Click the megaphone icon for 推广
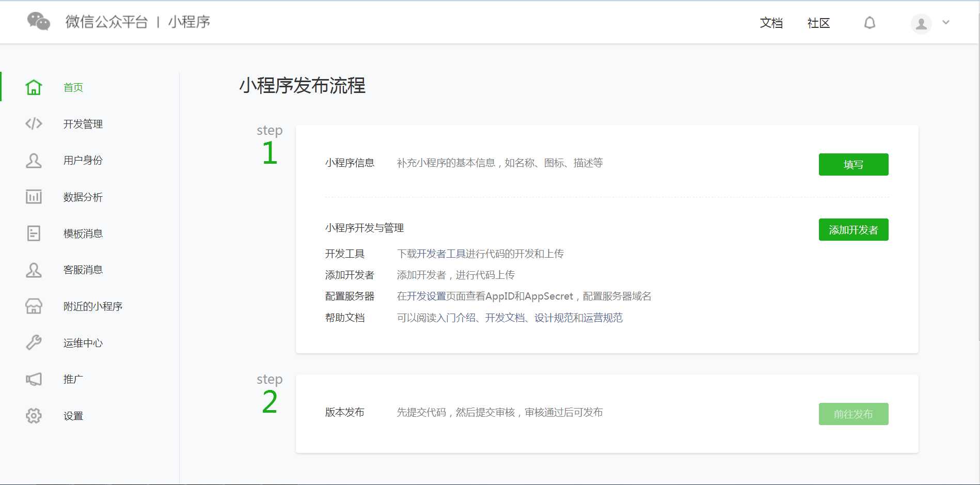 [34, 379]
